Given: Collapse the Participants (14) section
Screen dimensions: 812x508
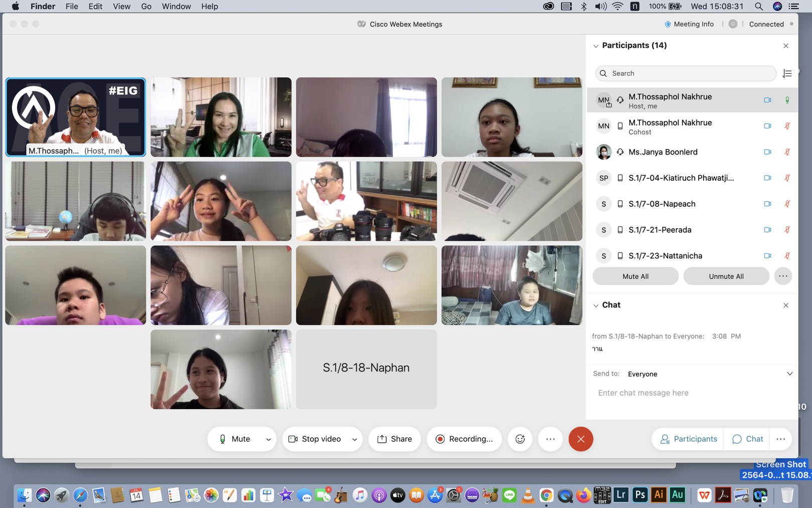Looking at the screenshot, I should pos(596,46).
